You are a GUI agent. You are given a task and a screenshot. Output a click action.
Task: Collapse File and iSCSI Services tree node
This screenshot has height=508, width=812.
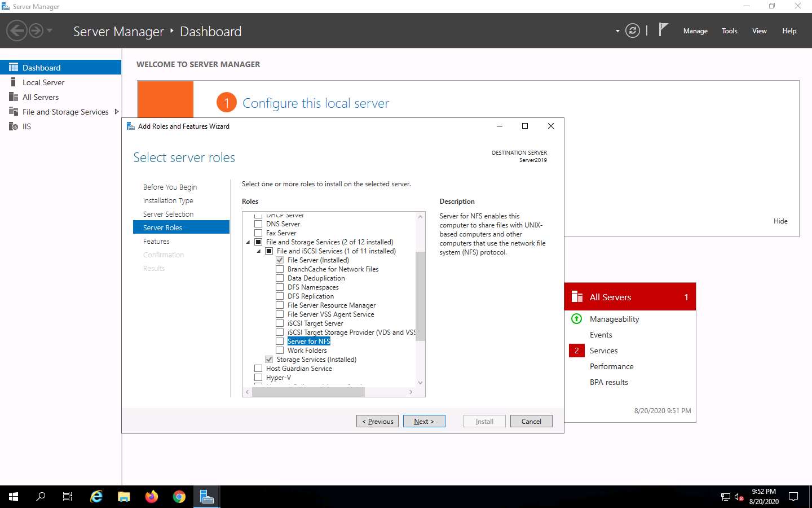tap(259, 251)
